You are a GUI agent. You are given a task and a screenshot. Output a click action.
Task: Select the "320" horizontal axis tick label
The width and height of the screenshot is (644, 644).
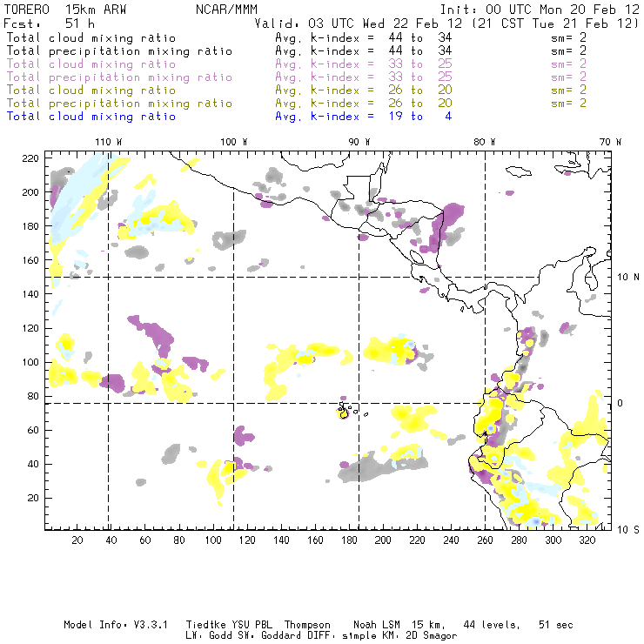(x=587, y=540)
